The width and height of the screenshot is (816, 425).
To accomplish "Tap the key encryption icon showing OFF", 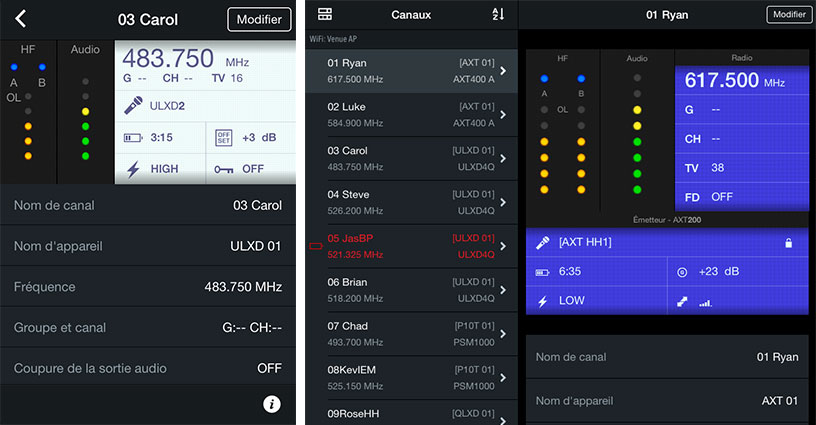I will click(225, 169).
